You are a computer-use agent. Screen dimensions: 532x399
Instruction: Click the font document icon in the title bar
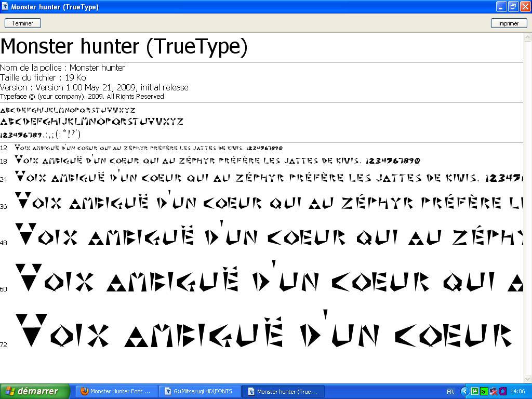tap(5, 6)
